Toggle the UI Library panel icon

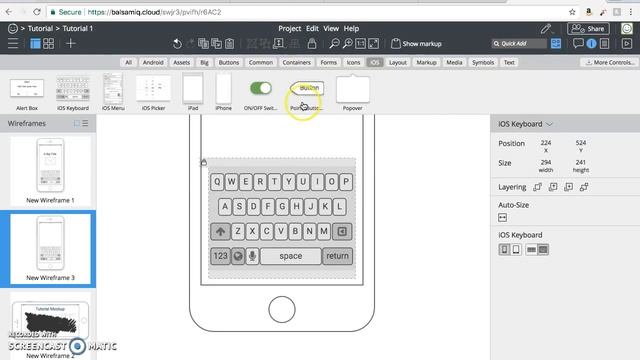[x=556, y=43]
